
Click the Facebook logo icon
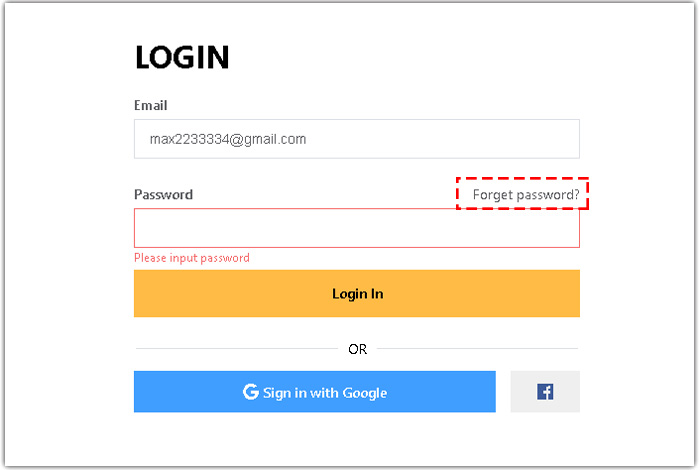coord(545,392)
